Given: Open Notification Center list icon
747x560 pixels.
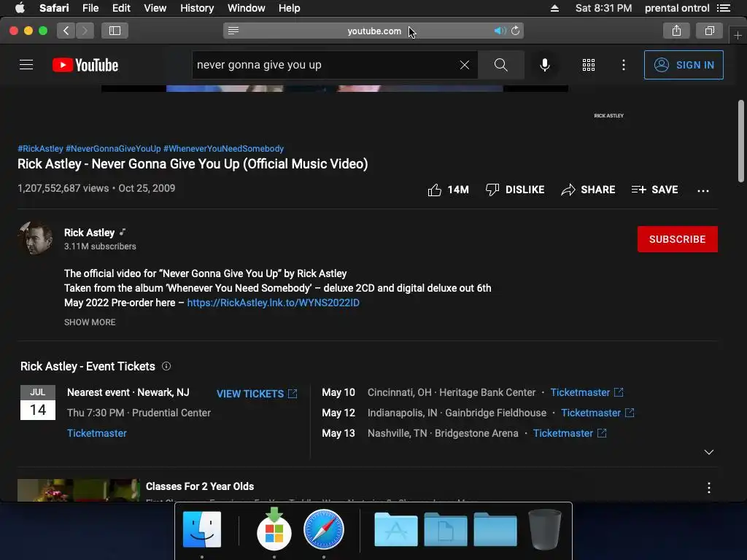Looking at the screenshot, I should (724, 8).
